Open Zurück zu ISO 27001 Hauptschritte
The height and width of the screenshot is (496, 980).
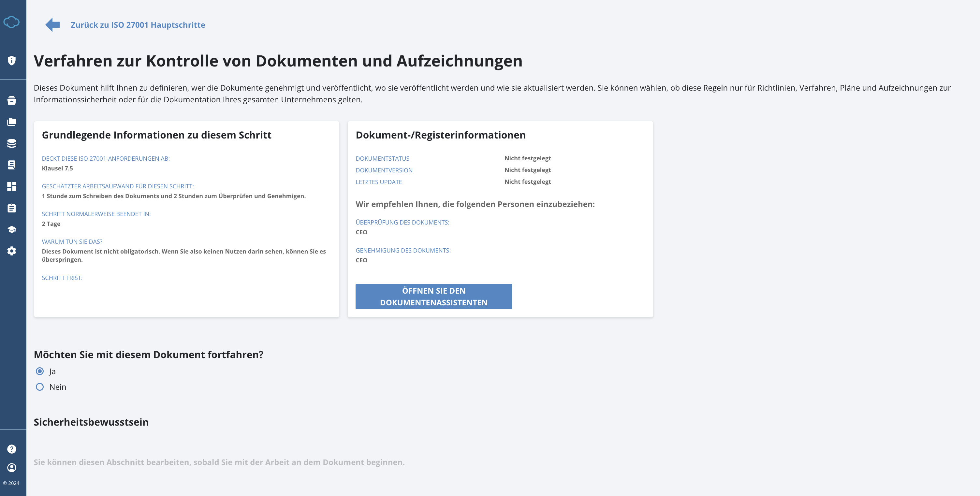138,25
